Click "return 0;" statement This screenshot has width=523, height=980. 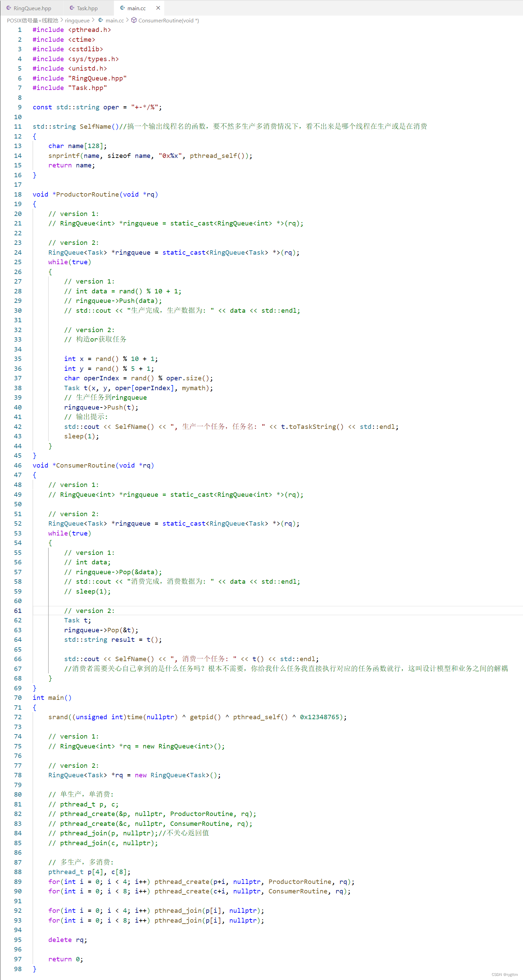[x=66, y=959]
